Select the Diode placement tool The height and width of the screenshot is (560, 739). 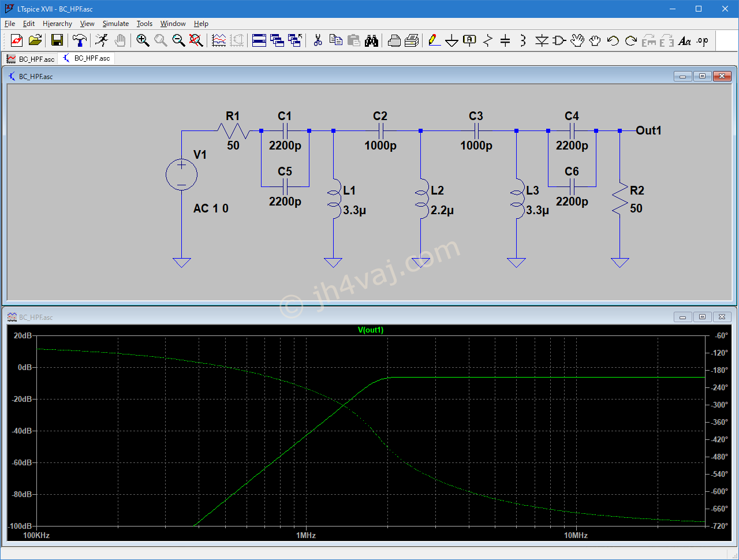[542, 40]
